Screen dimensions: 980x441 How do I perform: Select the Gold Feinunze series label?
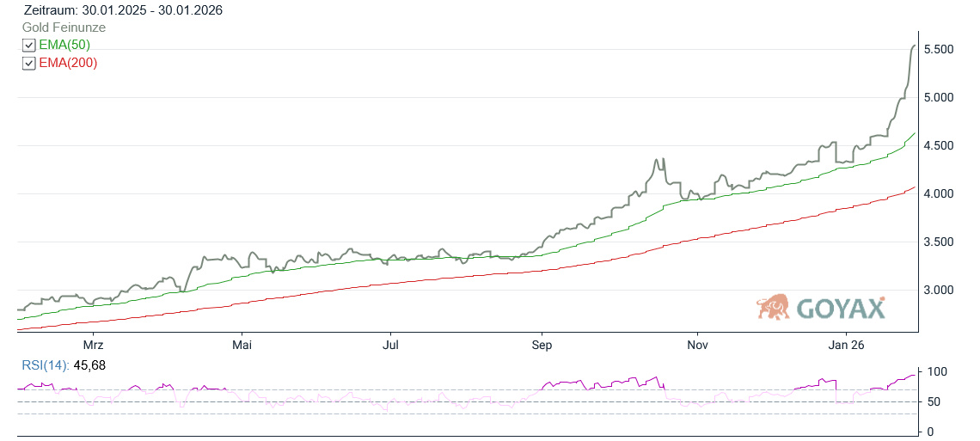[x=64, y=28]
